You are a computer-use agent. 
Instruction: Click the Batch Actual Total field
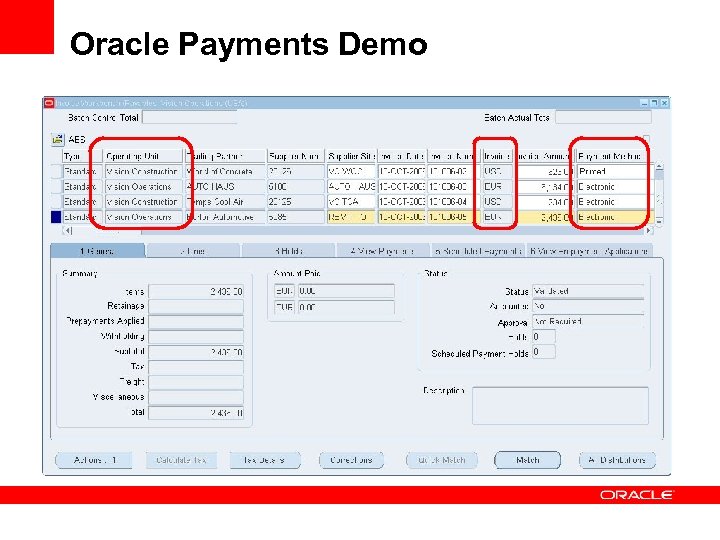[603, 118]
